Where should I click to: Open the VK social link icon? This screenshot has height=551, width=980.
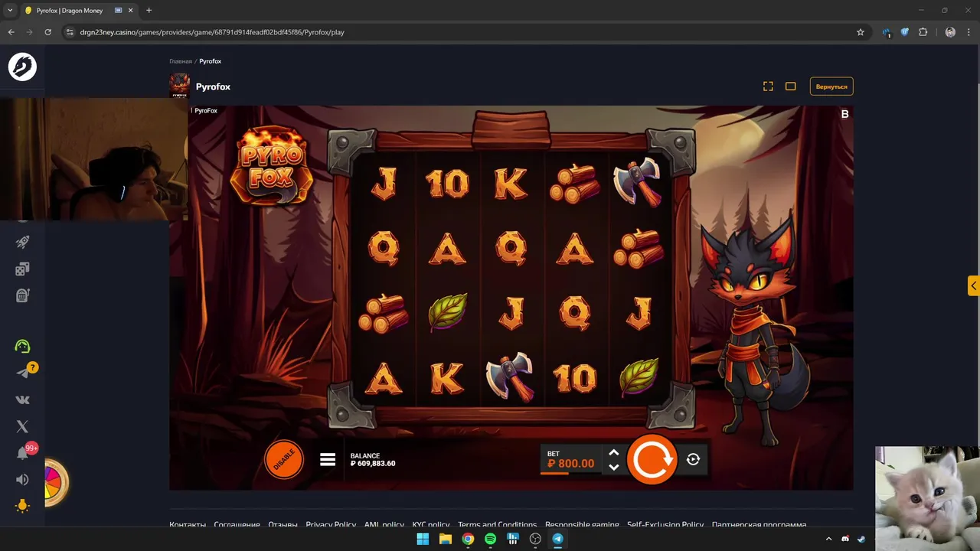(x=22, y=399)
